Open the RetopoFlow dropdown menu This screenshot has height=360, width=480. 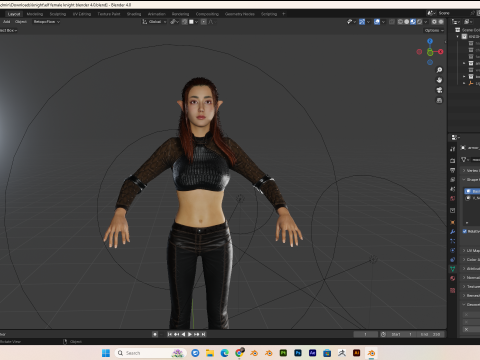tap(46, 22)
